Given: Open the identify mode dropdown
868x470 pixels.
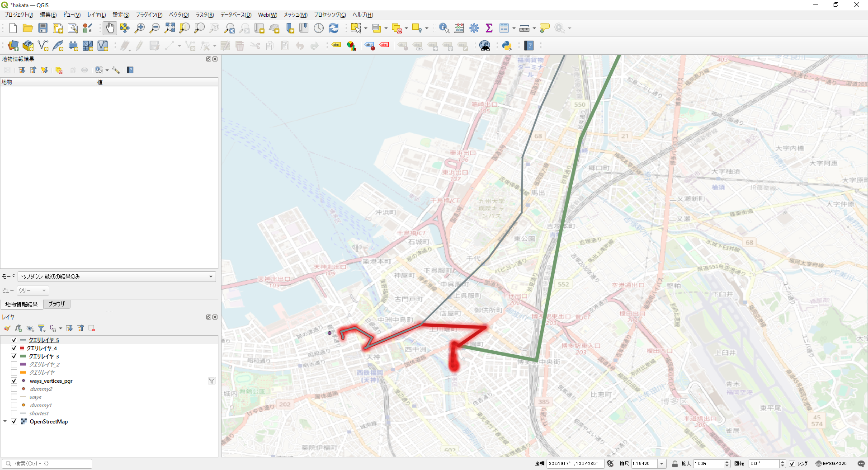Looking at the screenshot, I should click(x=117, y=277).
